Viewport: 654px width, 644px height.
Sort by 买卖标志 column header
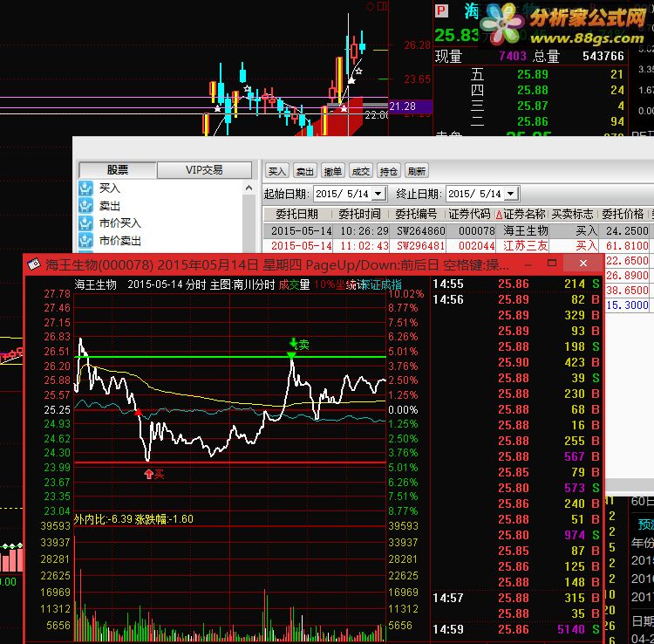(573, 215)
